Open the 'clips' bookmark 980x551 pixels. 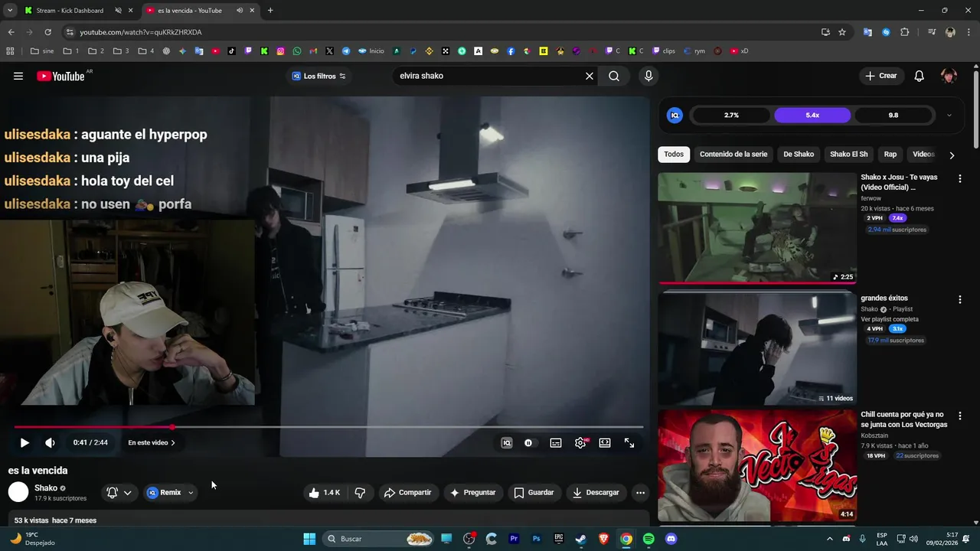[664, 51]
